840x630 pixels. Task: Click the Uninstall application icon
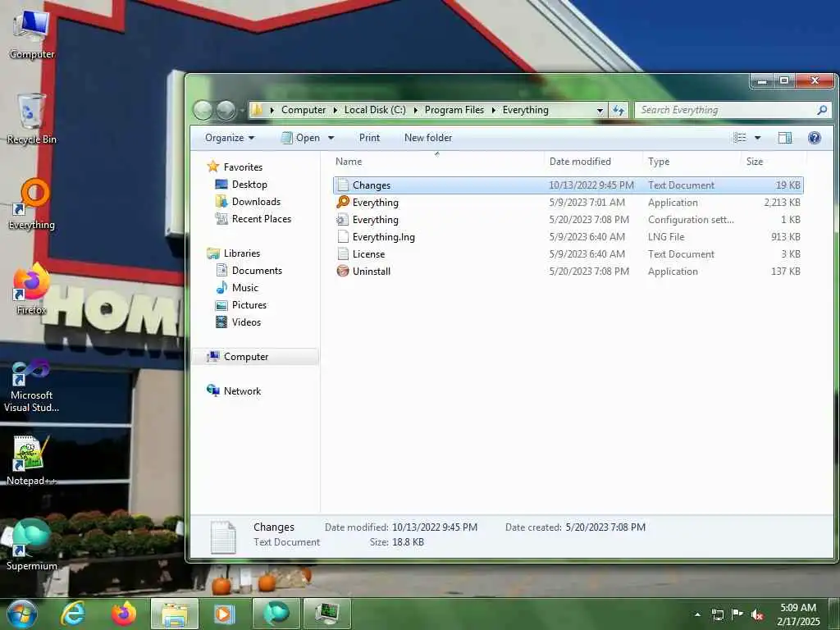coord(343,271)
